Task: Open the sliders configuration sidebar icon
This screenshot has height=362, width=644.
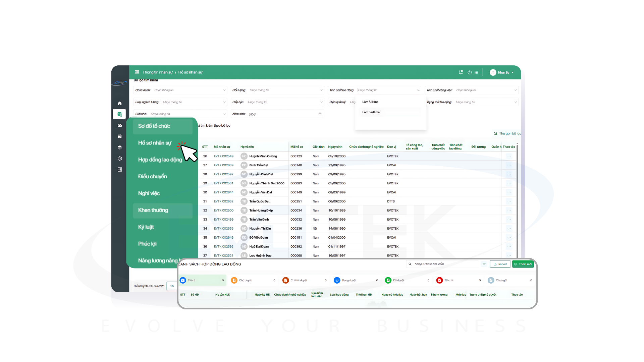Action: [x=120, y=170]
